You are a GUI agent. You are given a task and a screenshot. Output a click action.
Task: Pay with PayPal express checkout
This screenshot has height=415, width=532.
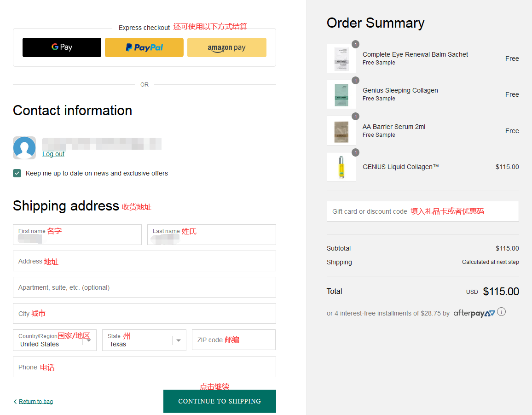click(x=144, y=47)
